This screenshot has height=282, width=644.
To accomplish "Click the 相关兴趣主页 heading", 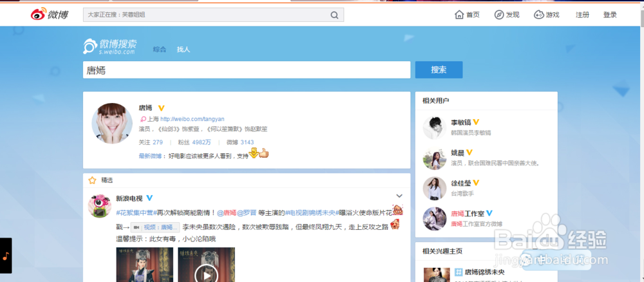I will pos(442,251).
